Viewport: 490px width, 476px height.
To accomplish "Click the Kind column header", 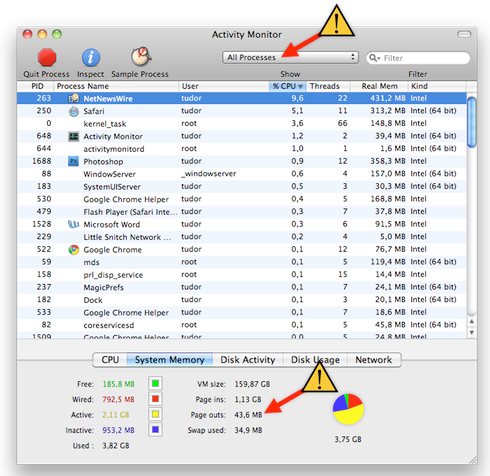I will (437, 86).
